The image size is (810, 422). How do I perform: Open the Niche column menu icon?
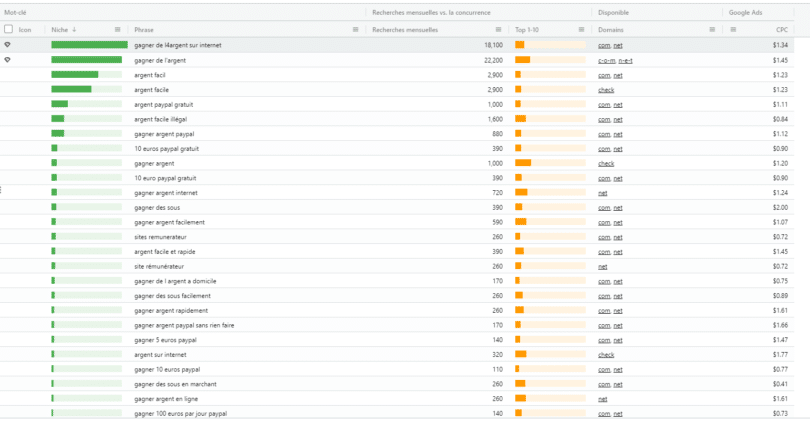pyautogui.click(x=117, y=29)
